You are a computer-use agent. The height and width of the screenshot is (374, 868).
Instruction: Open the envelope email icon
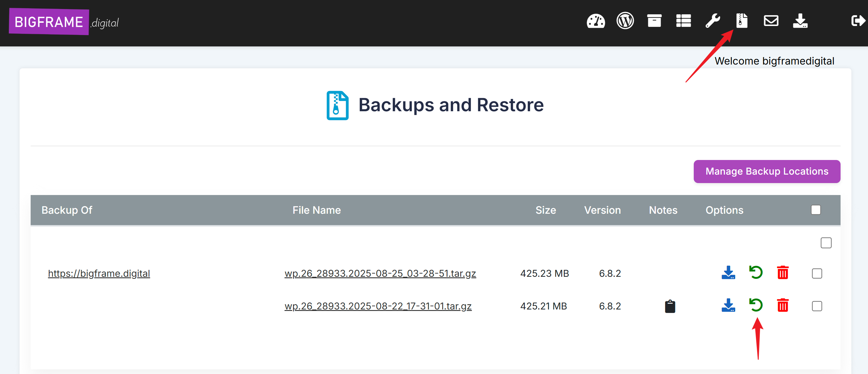point(771,21)
